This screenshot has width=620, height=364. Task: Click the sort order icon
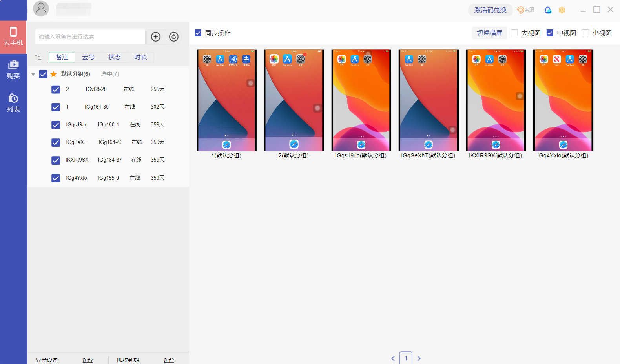[x=38, y=57]
